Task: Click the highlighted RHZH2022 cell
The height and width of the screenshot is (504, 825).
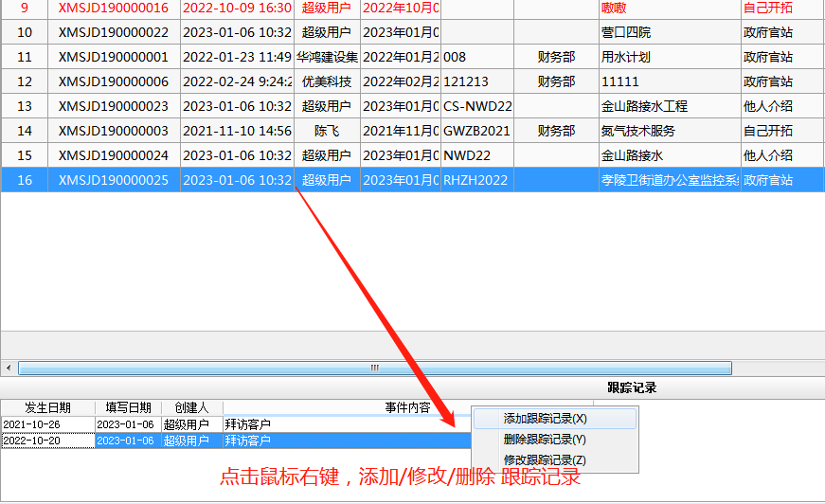Action: click(x=477, y=180)
